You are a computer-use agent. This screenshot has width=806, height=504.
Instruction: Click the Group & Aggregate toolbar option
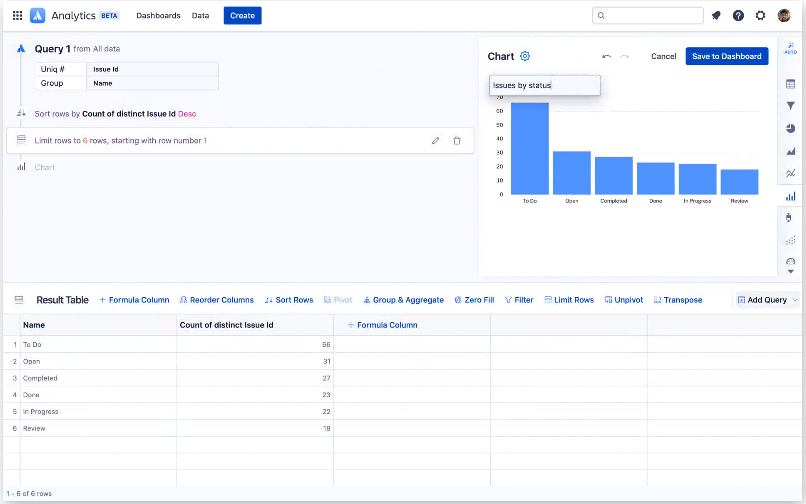402,300
